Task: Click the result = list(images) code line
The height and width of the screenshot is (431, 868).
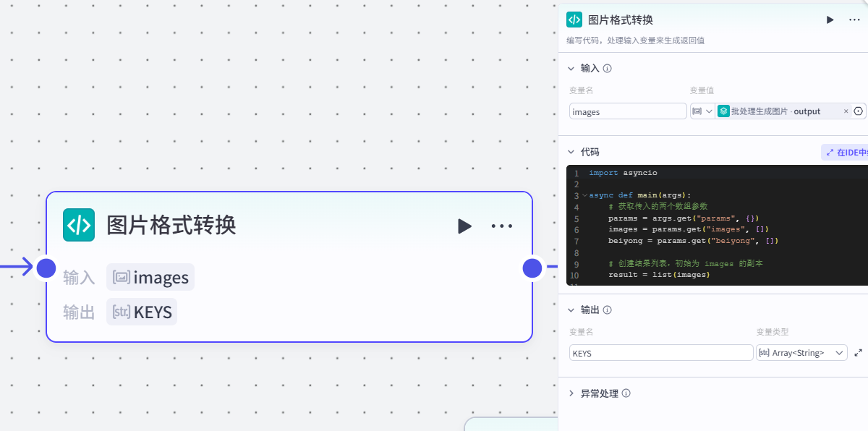Action: click(x=659, y=275)
